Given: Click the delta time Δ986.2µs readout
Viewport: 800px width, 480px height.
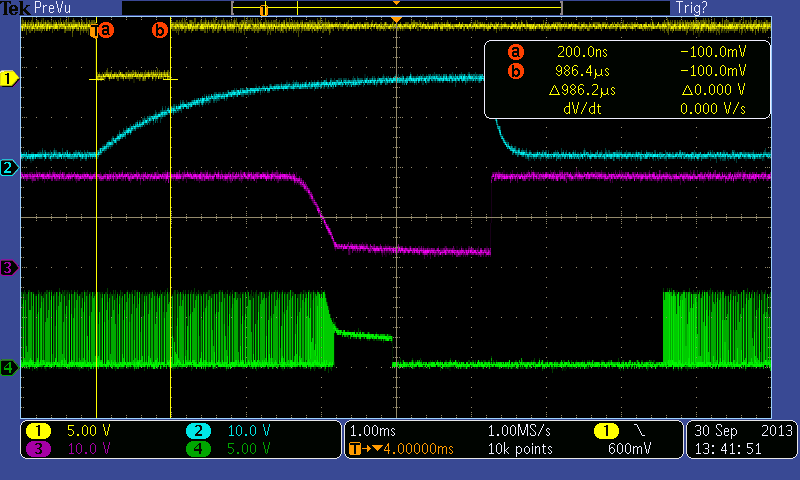Looking at the screenshot, I should click(582, 90).
